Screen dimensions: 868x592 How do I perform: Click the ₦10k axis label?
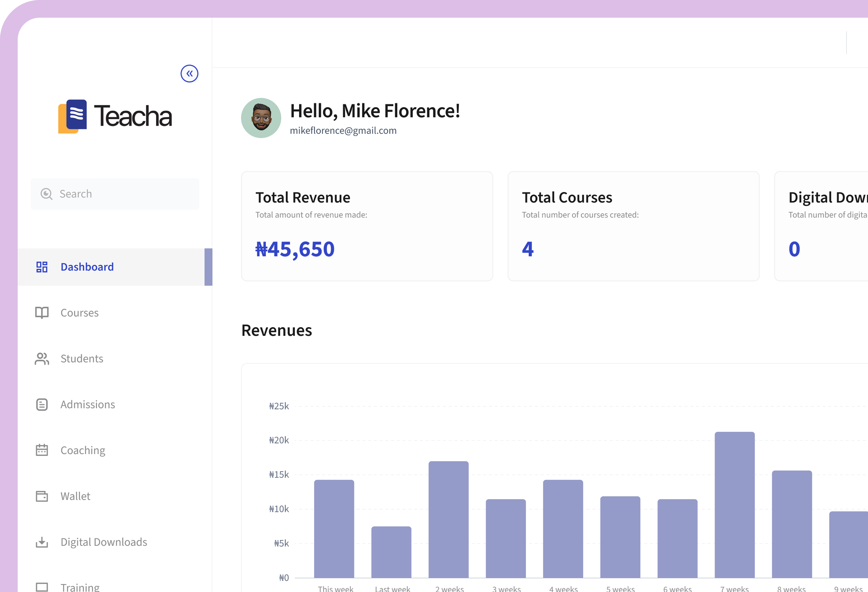point(279,509)
